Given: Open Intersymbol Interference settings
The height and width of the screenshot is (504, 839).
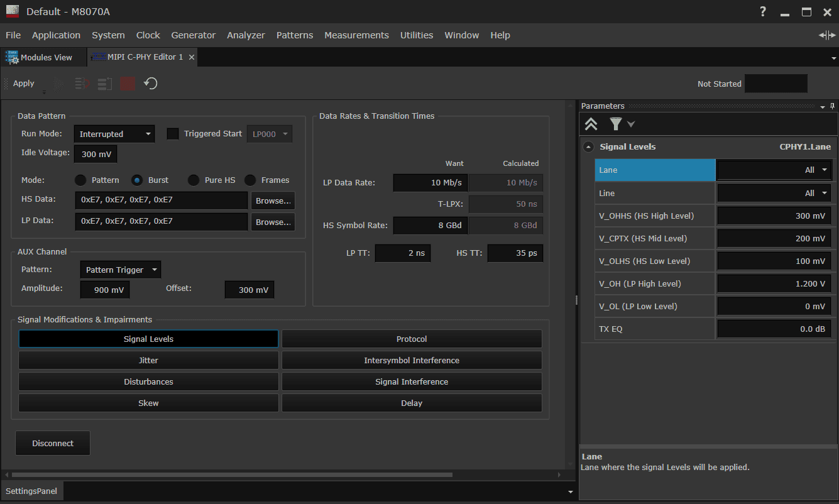Looking at the screenshot, I should pos(411,360).
